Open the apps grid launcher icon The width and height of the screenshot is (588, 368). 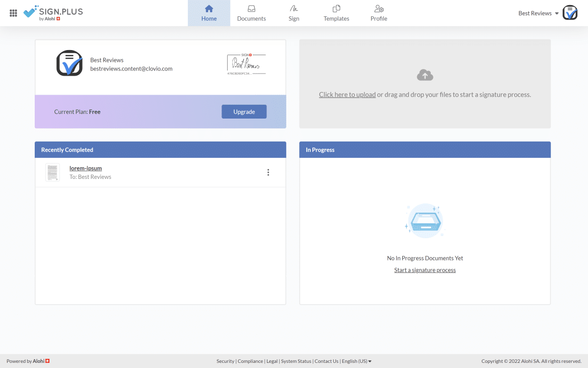(x=13, y=13)
